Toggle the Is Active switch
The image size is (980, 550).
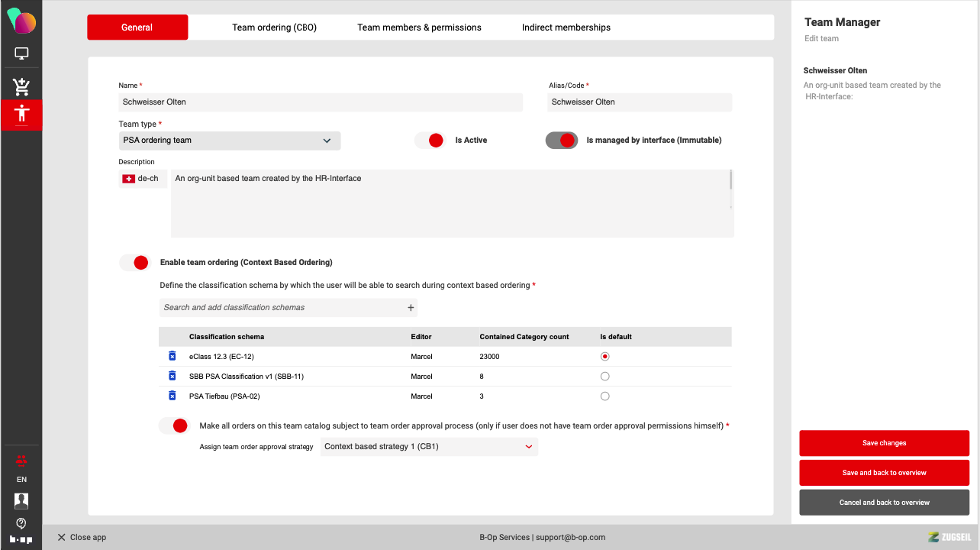click(x=430, y=141)
